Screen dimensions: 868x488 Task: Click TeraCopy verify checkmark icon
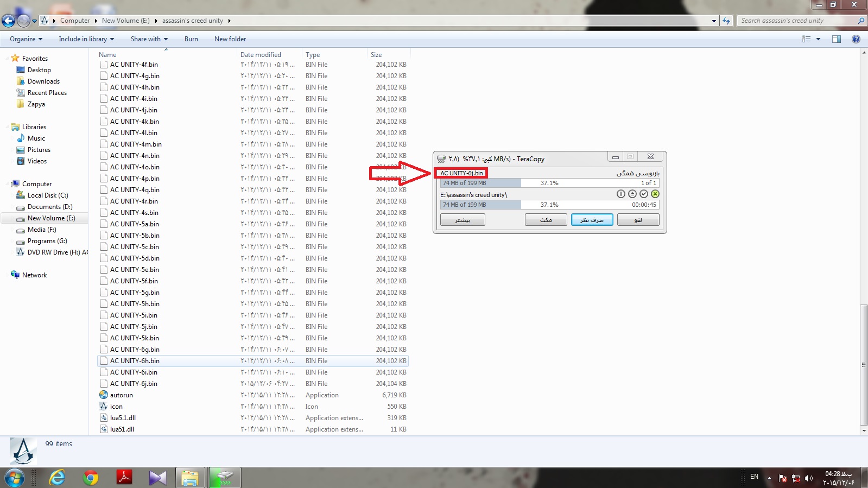point(644,194)
